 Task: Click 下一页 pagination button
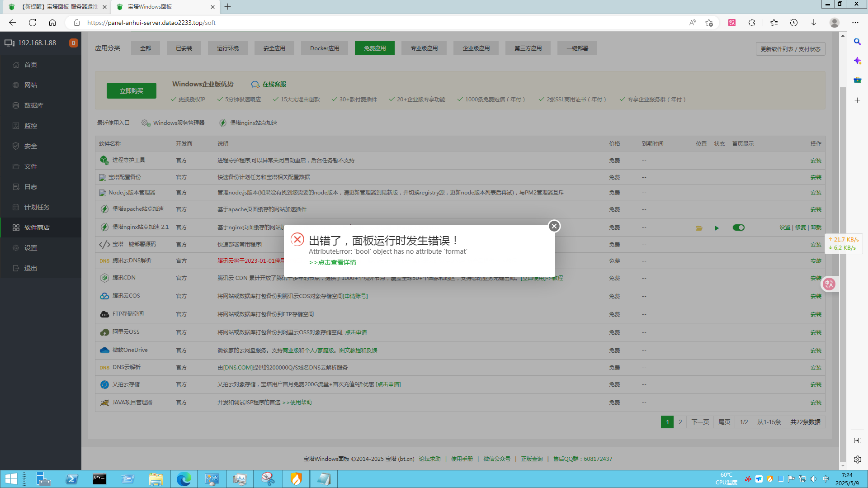[x=700, y=422]
